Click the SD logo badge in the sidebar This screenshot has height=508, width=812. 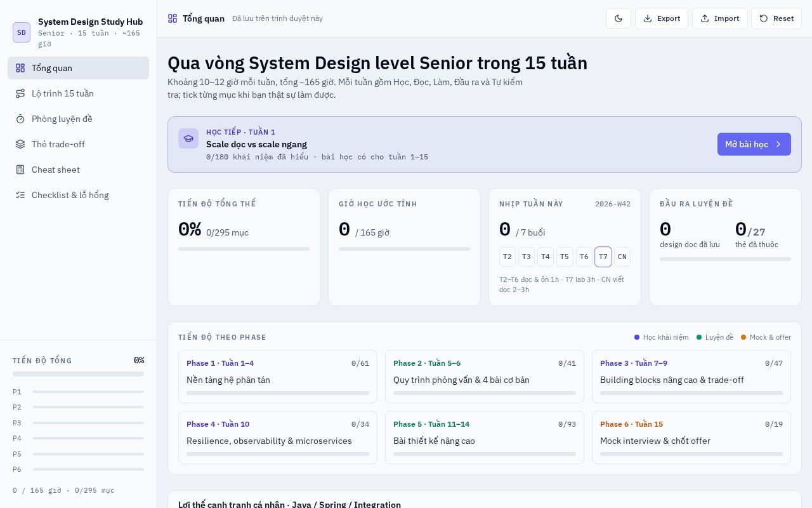coord(22,32)
